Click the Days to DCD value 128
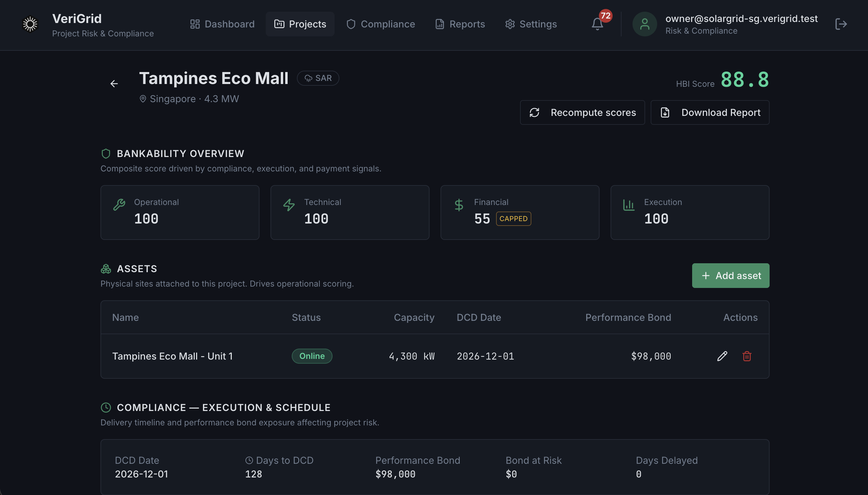This screenshot has width=868, height=495. (x=253, y=474)
